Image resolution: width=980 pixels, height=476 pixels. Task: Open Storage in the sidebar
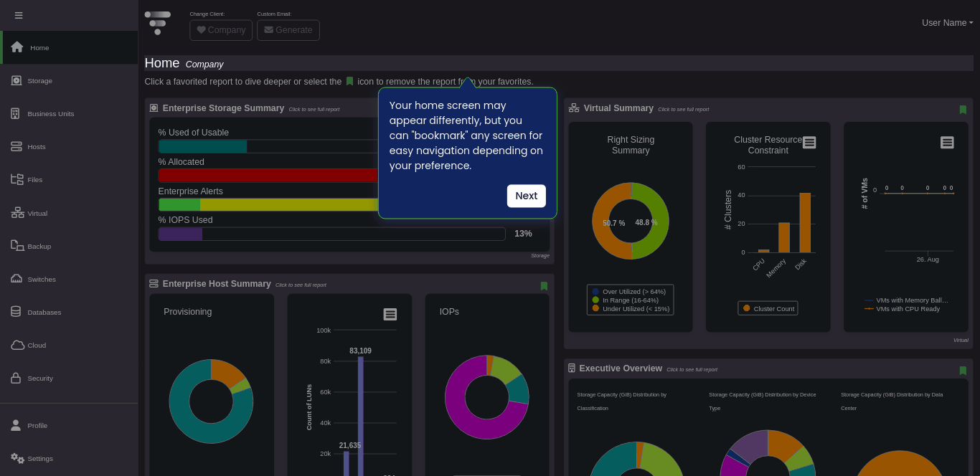(69, 80)
